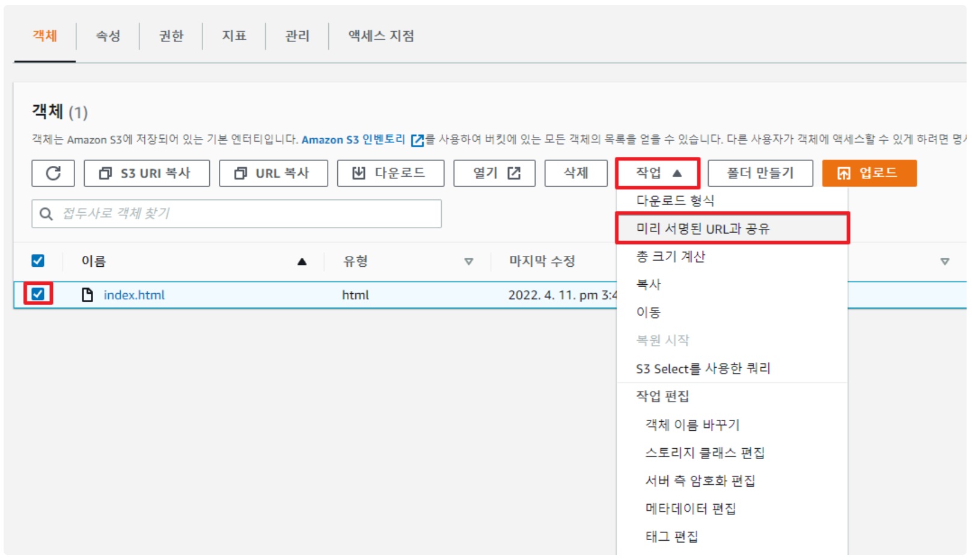Viewport: 972px width, 560px height.
Task: Click the search magnifier icon in the prefix field
Action: point(46,214)
